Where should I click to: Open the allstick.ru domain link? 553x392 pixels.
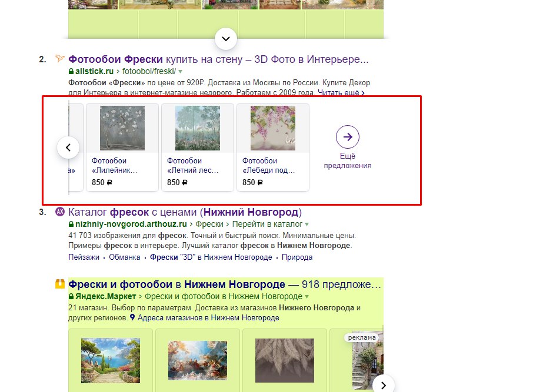tap(94, 71)
